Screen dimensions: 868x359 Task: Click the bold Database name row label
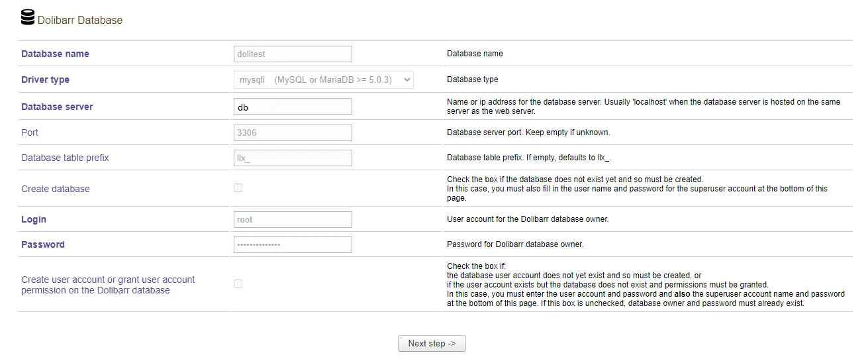pyautogui.click(x=55, y=54)
